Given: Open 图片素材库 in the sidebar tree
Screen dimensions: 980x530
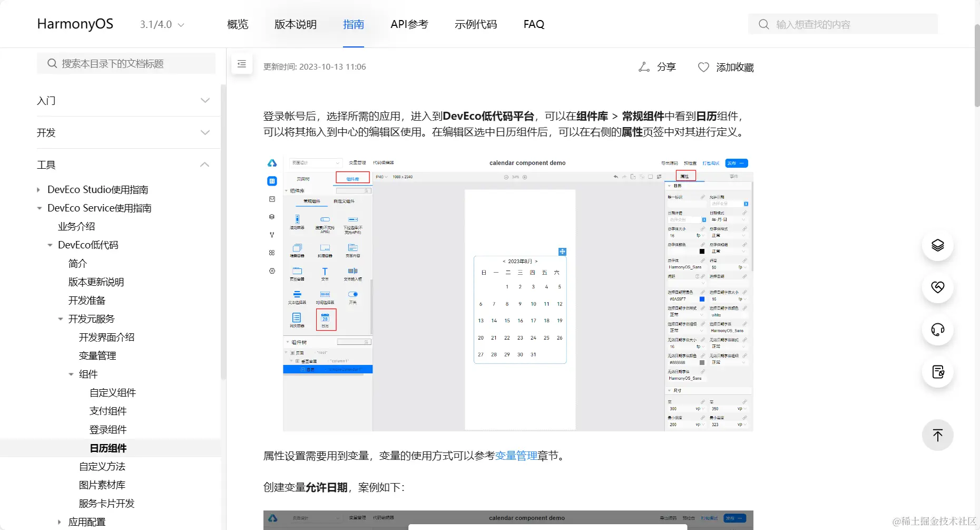Looking at the screenshot, I should pos(102,485).
